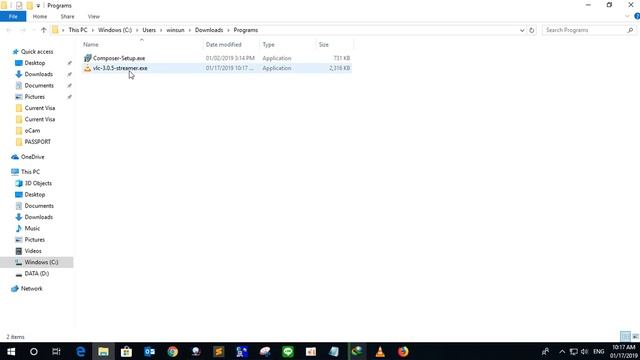The height and width of the screenshot is (360, 640).
Task: Click magnifier icon in search box
Action: [x=630, y=30]
